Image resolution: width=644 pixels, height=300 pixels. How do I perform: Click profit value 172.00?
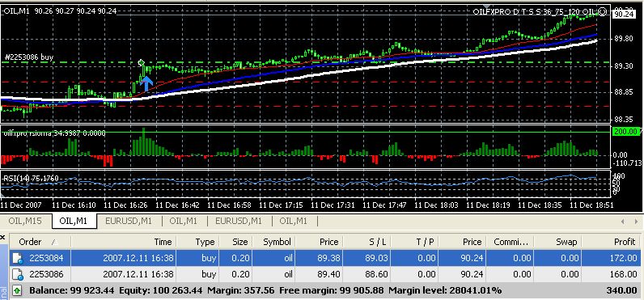click(624, 258)
